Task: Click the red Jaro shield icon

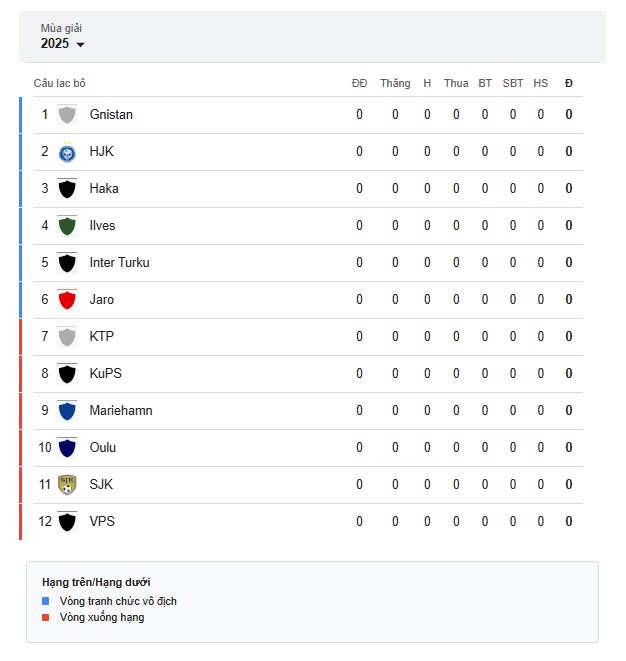Action: click(x=67, y=300)
